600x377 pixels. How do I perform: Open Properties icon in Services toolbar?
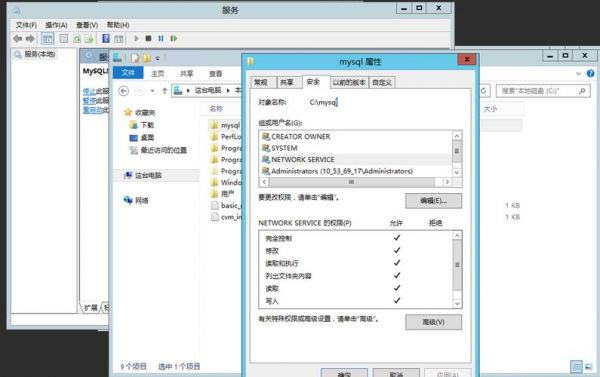coord(64,38)
